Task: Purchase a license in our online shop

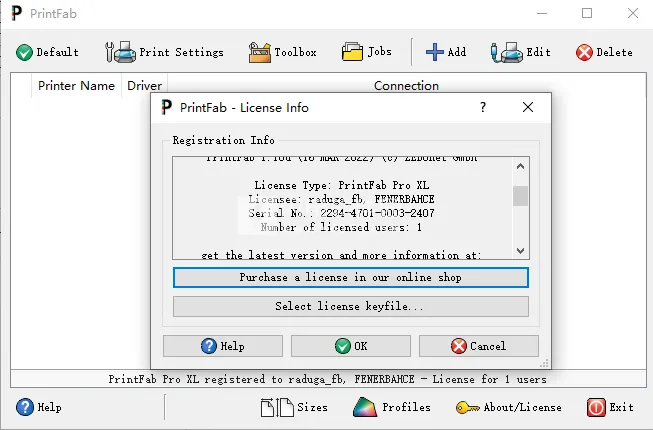Action: 351,278
